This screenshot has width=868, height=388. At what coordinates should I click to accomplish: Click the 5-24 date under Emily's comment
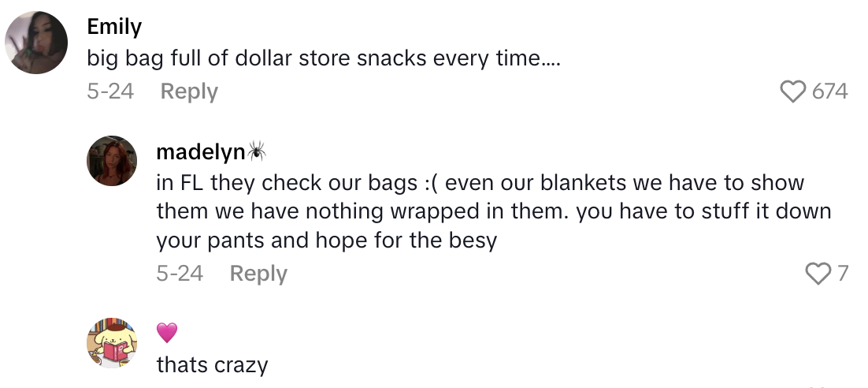coord(110,91)
